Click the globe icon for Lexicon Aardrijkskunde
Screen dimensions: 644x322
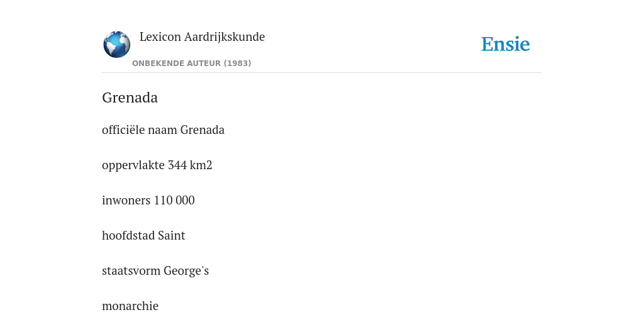click(116, 45)
